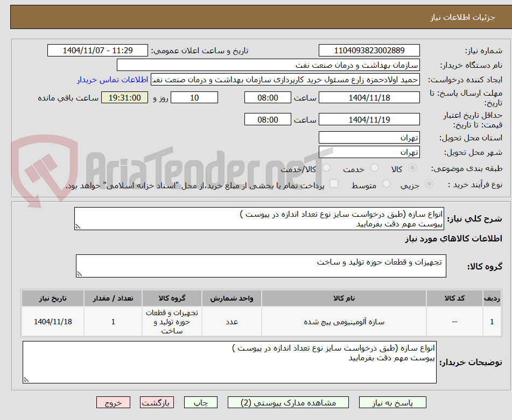512x420 pixels.
Task: Click the گروه کالا textarea
Action: coord(261,266)
